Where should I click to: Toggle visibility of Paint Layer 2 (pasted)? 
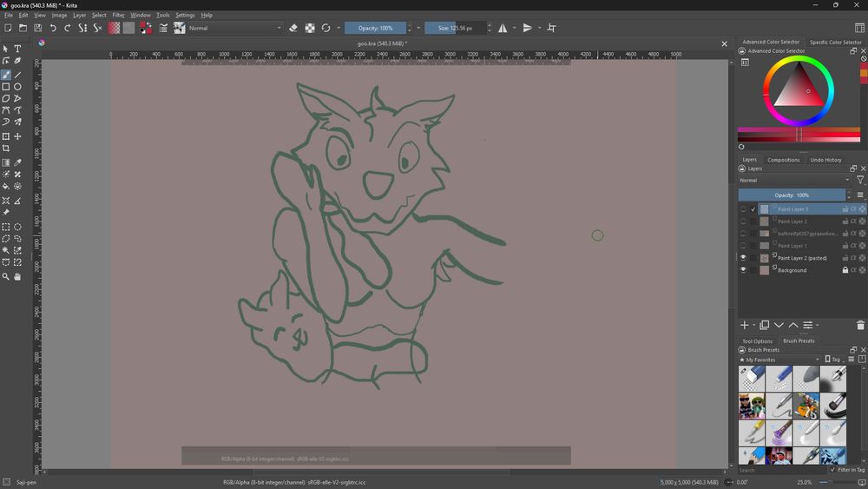(x=743, y=258)
